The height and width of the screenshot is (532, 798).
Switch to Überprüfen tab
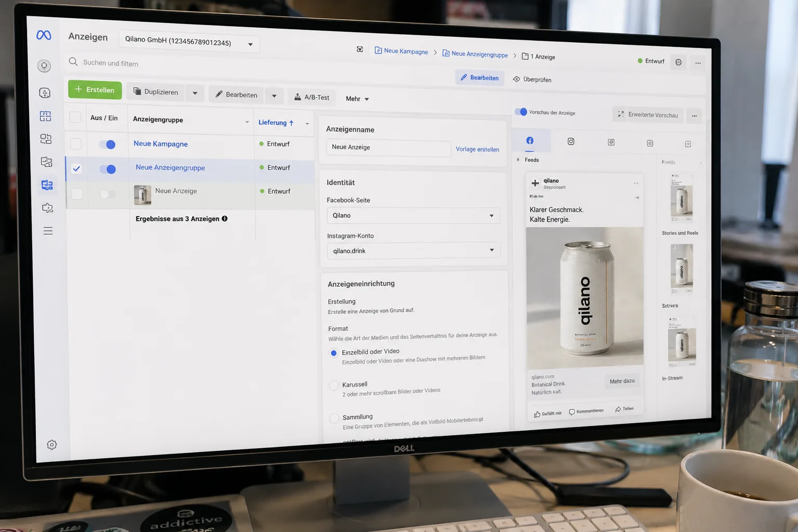tap(532, 79)
